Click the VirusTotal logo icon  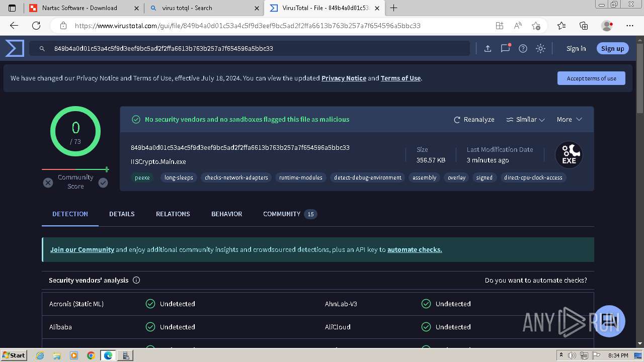pos(15,48)
